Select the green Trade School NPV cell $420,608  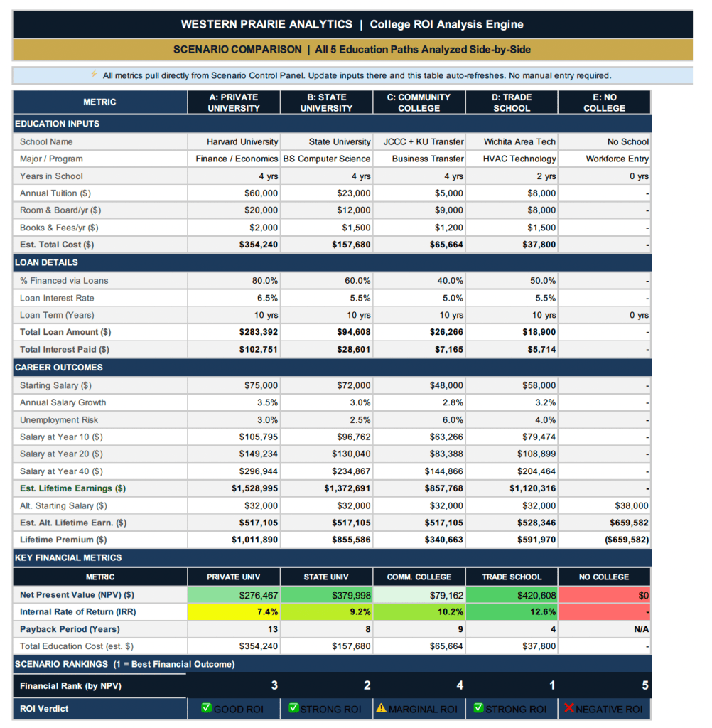click(512, 595)
